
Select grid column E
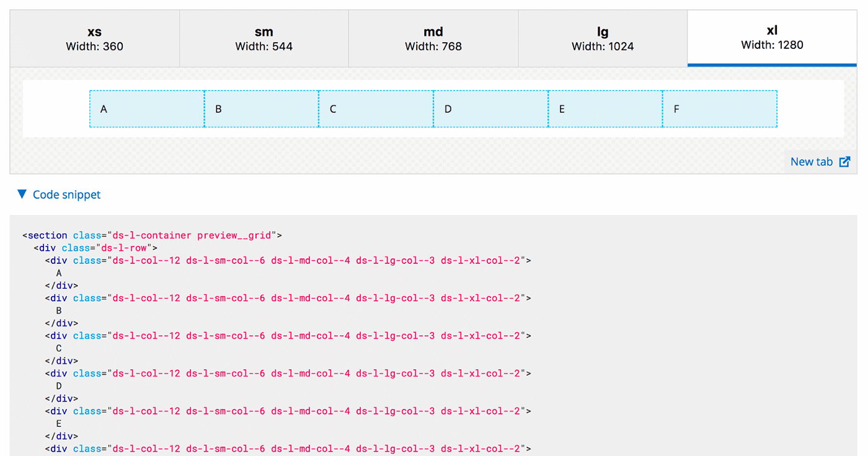tap(604, 108)
